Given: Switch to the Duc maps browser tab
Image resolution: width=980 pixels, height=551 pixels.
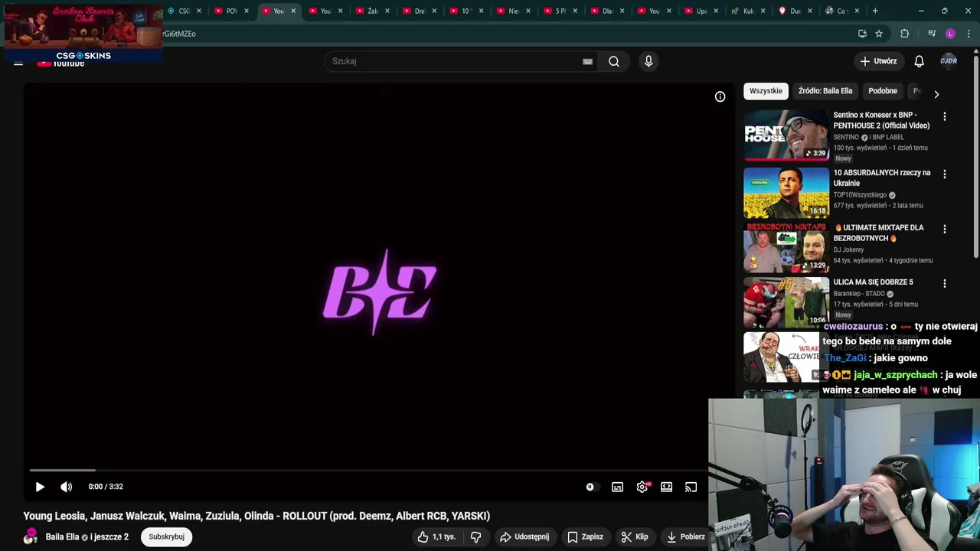Looking at the screenshot, I should coord(795,11).
